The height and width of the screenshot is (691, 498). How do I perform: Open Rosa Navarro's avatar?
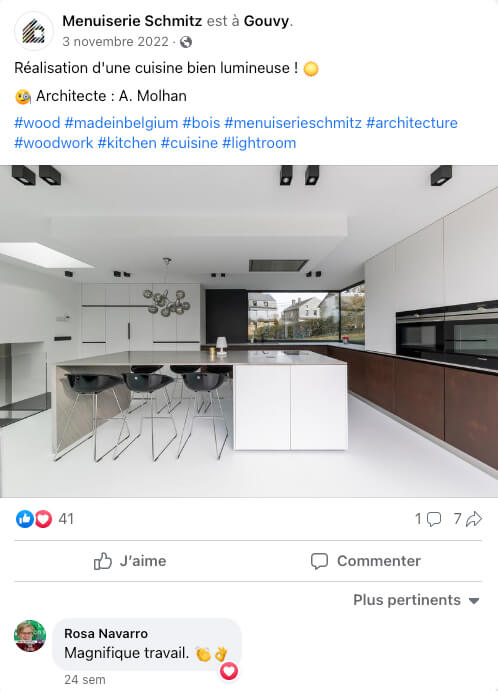point(30,636)
